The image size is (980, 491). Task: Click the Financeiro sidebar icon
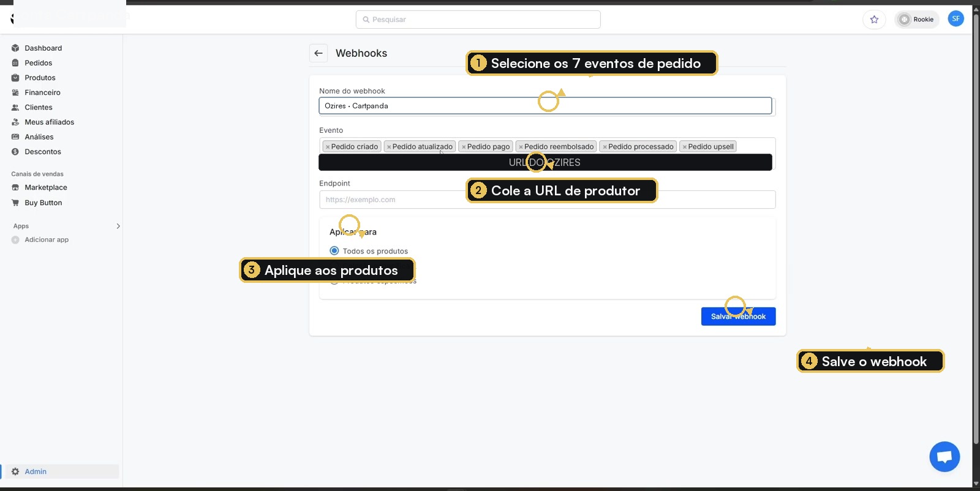15,92
